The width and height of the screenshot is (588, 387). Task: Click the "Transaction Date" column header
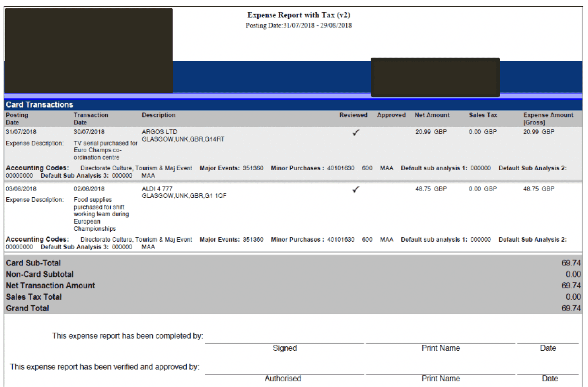coord(91,119)
